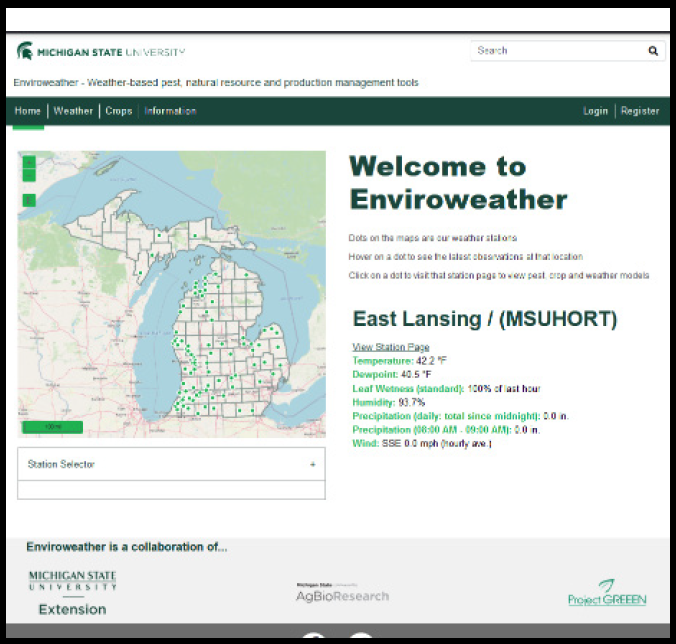Zoom out on the map

29,175
